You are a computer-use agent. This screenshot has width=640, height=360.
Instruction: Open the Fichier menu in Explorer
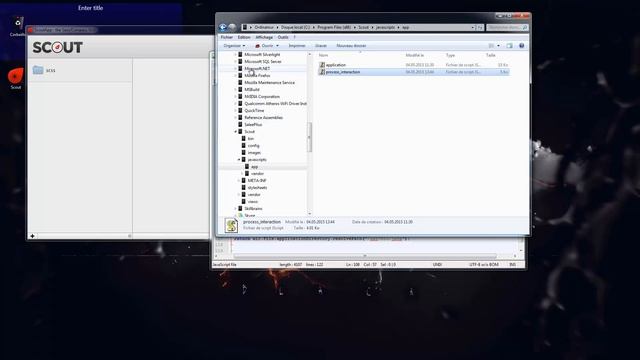227,37
